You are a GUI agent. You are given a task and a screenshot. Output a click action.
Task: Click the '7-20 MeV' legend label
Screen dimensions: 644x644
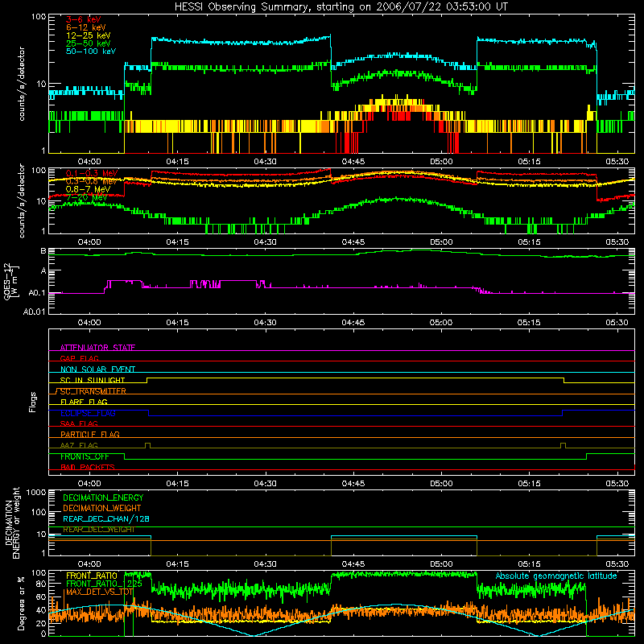[x=86, y=197]
